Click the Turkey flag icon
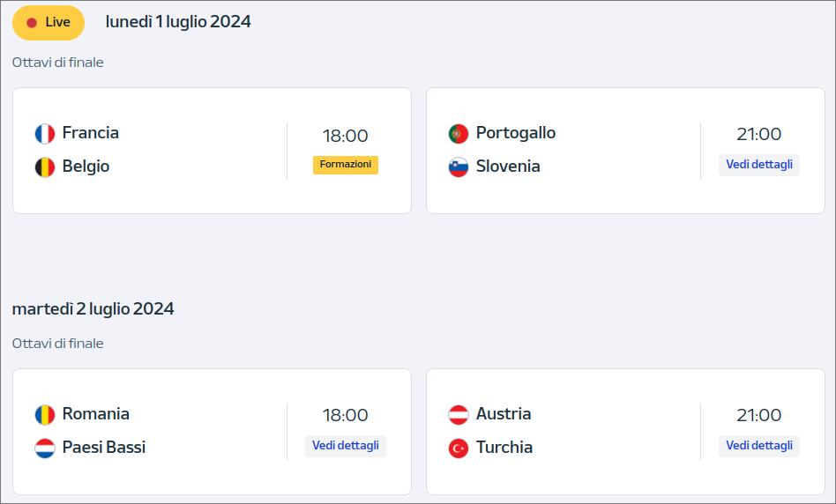The height and width of the screenshot is (504, 836). (x=459, y=448)
